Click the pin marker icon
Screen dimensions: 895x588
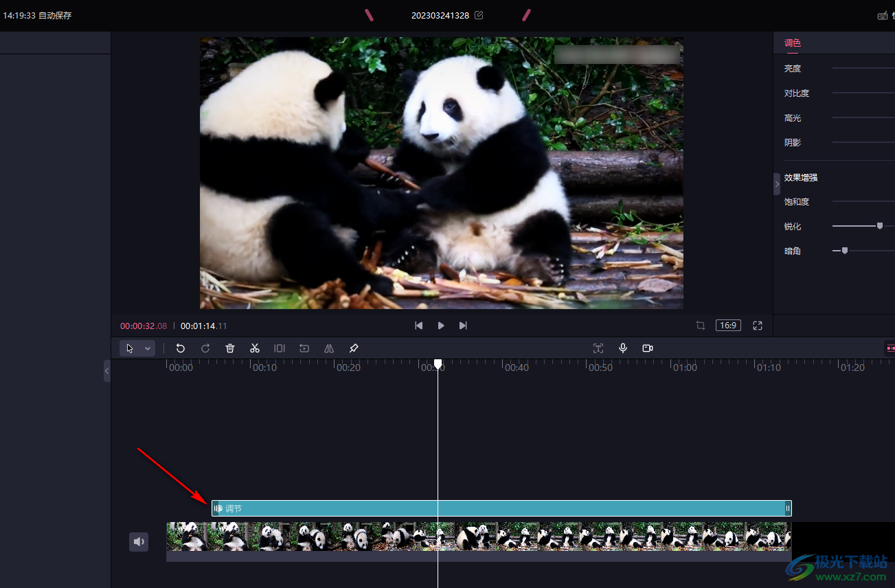pyautogui.click(x=354, y=348)
